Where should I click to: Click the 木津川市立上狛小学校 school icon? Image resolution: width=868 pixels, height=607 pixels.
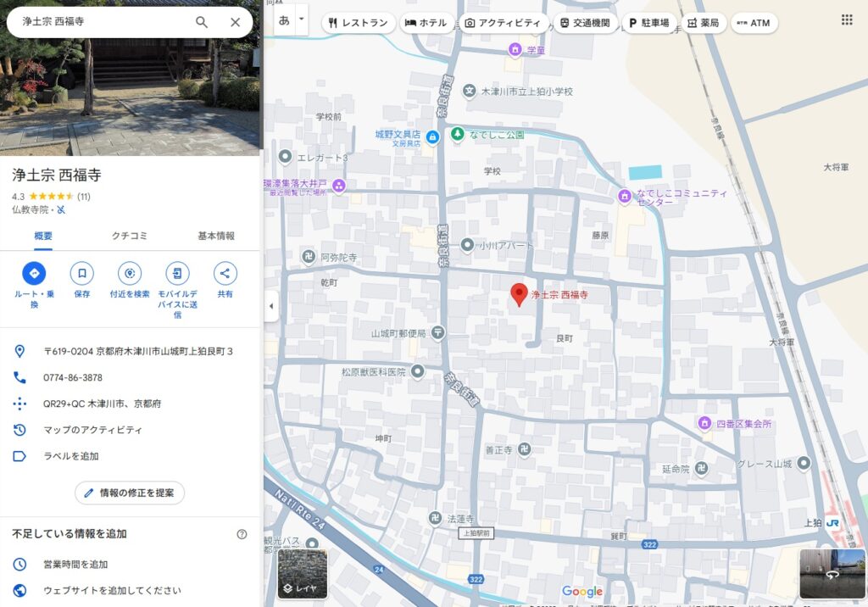470,91
